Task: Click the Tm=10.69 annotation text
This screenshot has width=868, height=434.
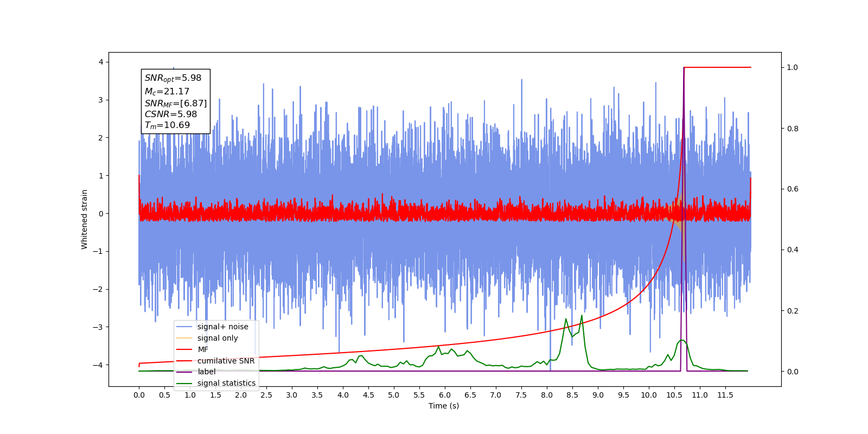Action: (x=167, y=125)
